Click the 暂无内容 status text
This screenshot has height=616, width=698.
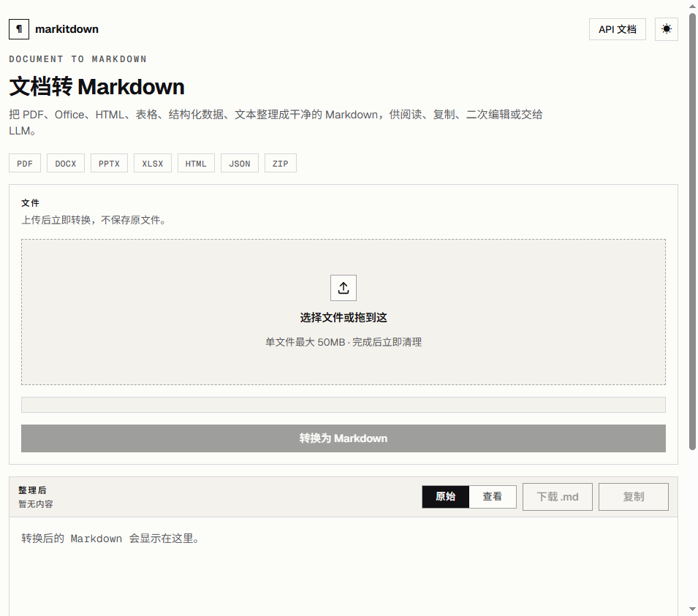click(36, 504)
